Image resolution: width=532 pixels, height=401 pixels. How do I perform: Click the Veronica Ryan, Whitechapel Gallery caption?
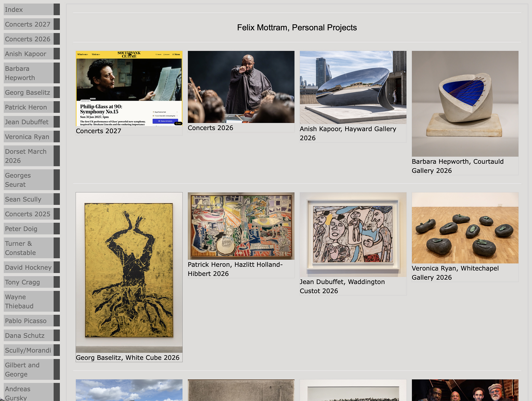tap(455, 273)
